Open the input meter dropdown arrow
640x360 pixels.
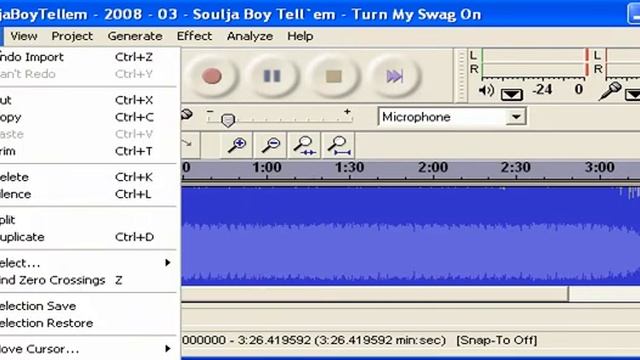click(633, 95)
